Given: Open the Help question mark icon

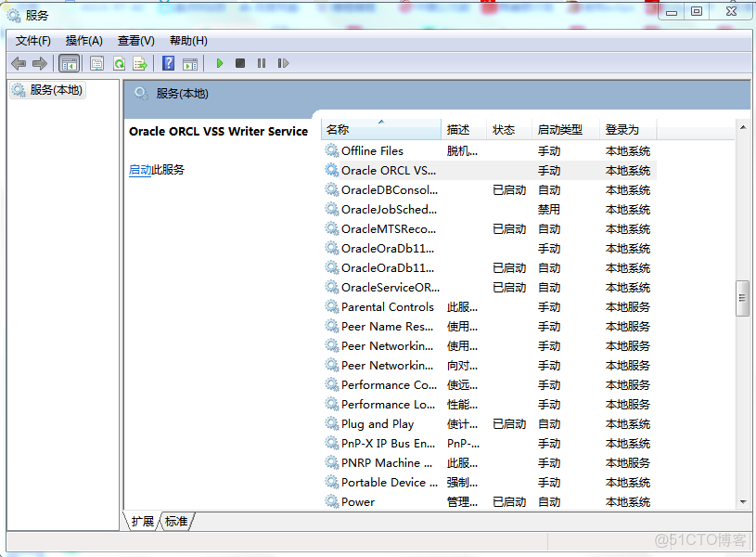Looking at the screenshot, I should click(169, 63).
